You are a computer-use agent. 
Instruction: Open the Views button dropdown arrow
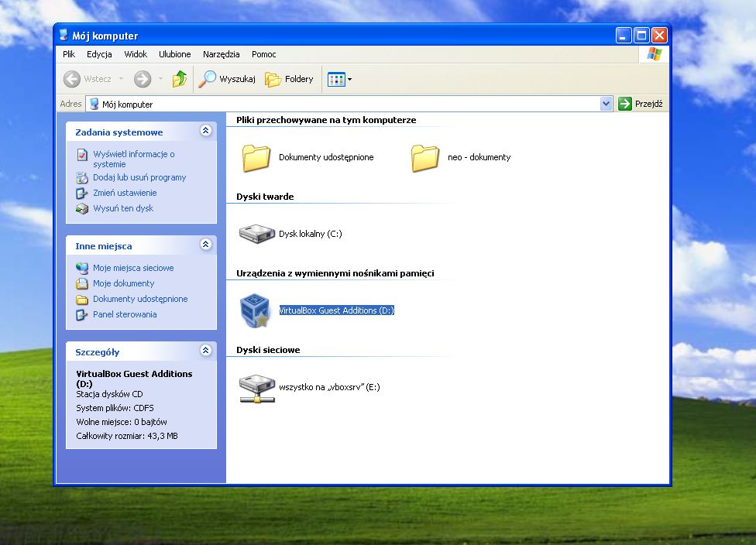click(349, 80)
